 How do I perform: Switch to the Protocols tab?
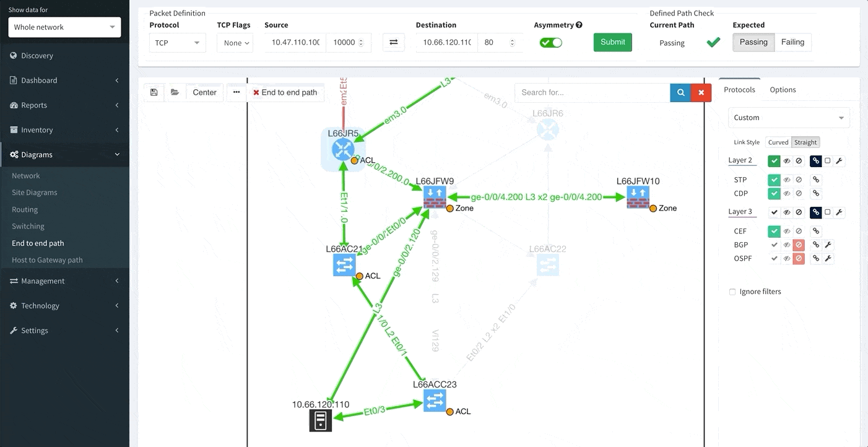(739, 90)
